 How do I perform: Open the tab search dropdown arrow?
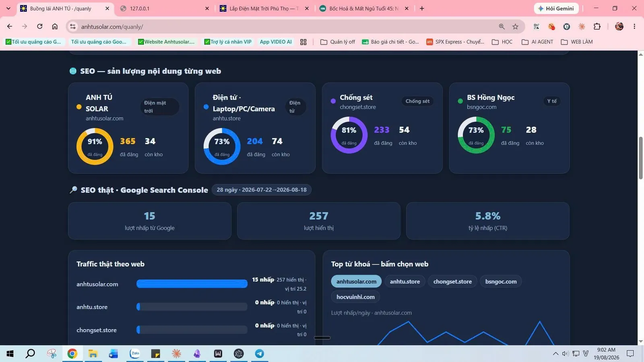point(8,8)
